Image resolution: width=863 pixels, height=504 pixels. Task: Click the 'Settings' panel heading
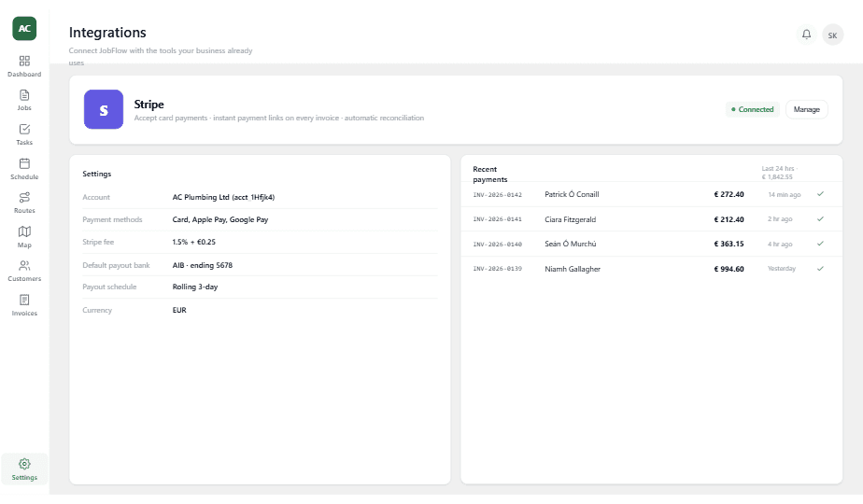coord(97,174)
